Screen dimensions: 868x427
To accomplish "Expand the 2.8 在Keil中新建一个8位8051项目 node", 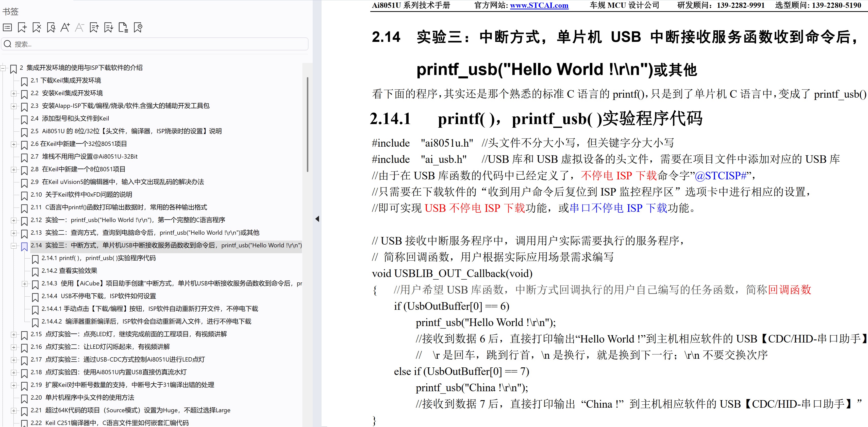I will pos(14,170).
